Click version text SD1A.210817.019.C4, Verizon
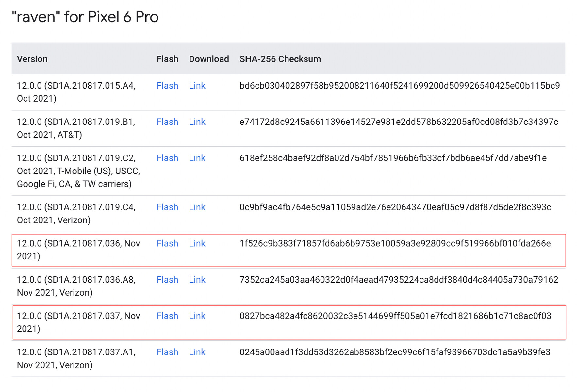 (x=76, y=214)
